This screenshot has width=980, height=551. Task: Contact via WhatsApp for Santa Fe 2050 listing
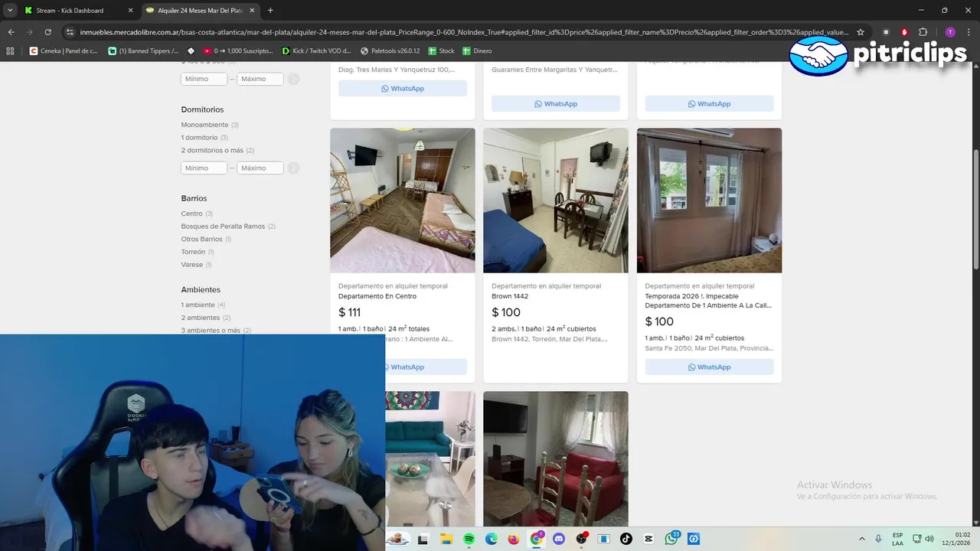pos(709,367)
